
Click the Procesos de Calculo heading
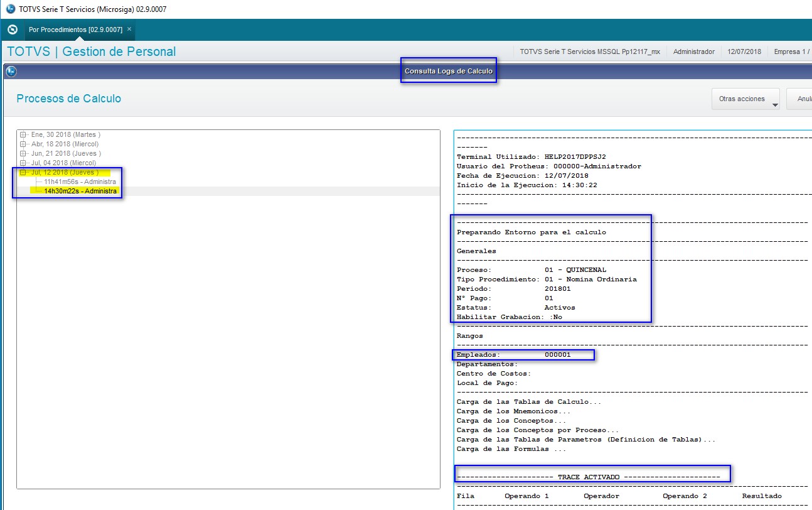point(69,99)
